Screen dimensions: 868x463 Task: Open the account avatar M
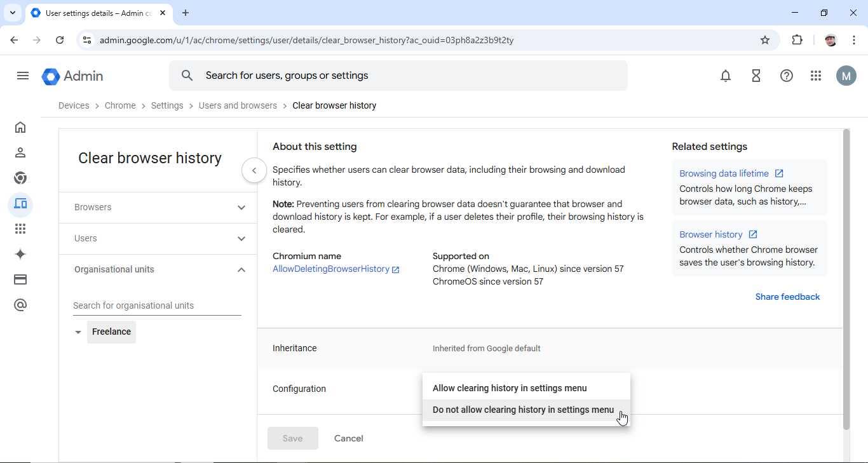(x=846, y=76)
